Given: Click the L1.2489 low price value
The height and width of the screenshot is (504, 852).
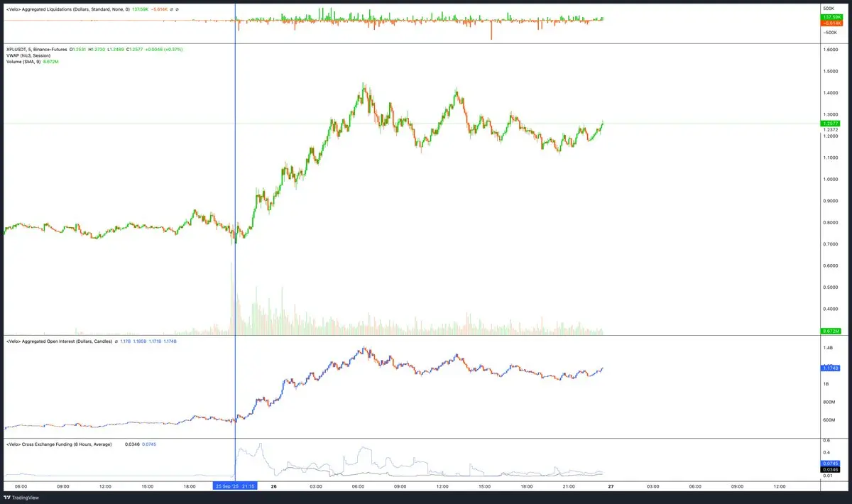Looking at the screenshot, I should click(116, 50).
